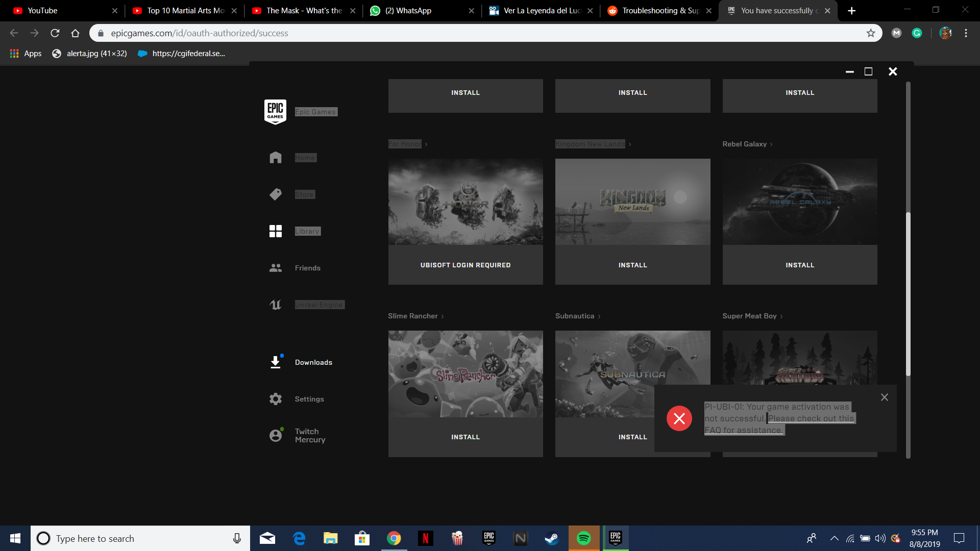Open Settings gear icon in launcher

276,399
